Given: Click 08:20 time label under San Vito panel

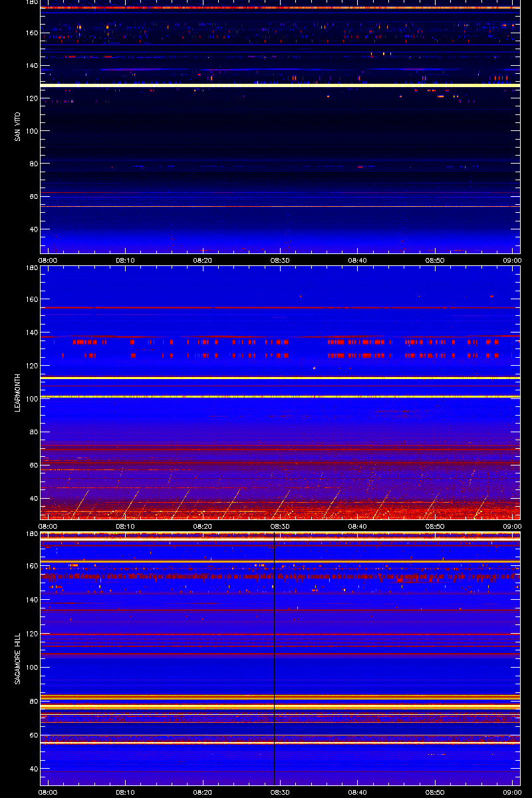Looking at the screenshot, I should (203, 260).
